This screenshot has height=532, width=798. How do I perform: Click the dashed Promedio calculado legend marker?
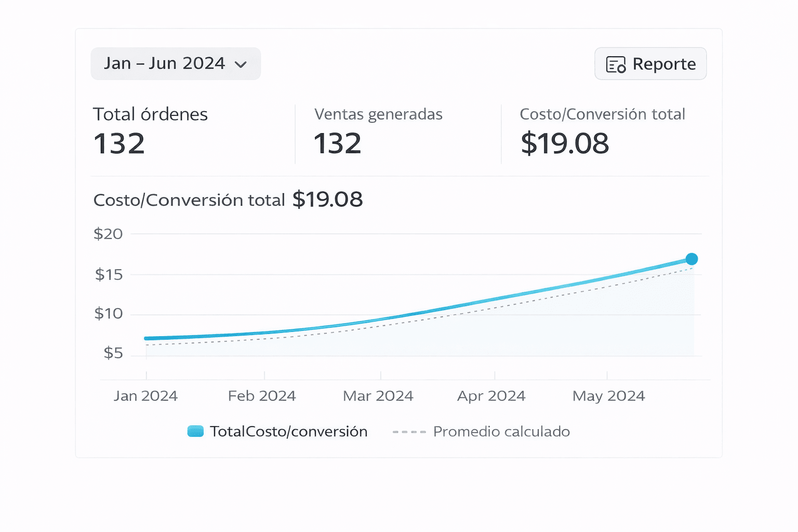click(409, 431)
